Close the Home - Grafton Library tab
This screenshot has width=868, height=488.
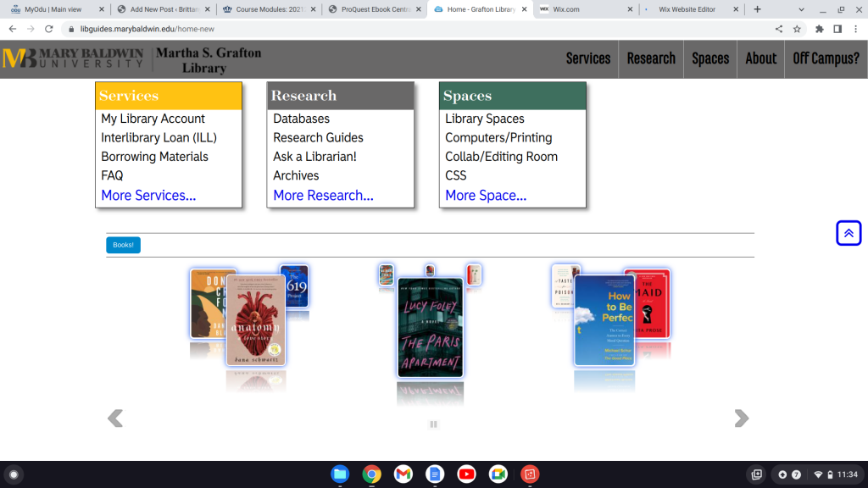click(524, 9)
